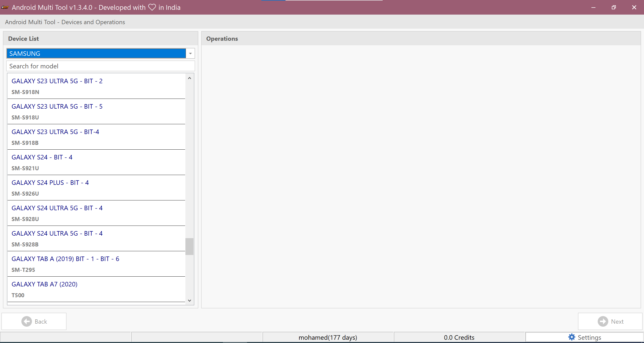Click the Back arrow icon

coord(27,321)
